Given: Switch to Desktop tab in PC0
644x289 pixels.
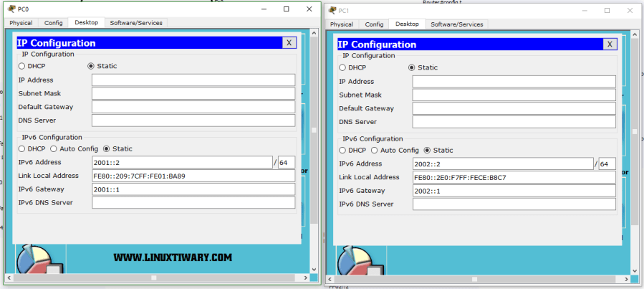Looking at the screenshot, I should 87,23.
